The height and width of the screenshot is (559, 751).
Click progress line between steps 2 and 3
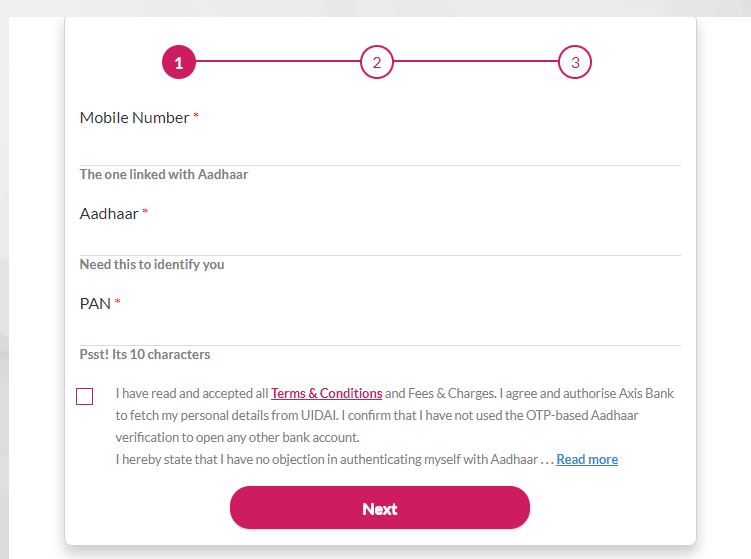point(476,61)
